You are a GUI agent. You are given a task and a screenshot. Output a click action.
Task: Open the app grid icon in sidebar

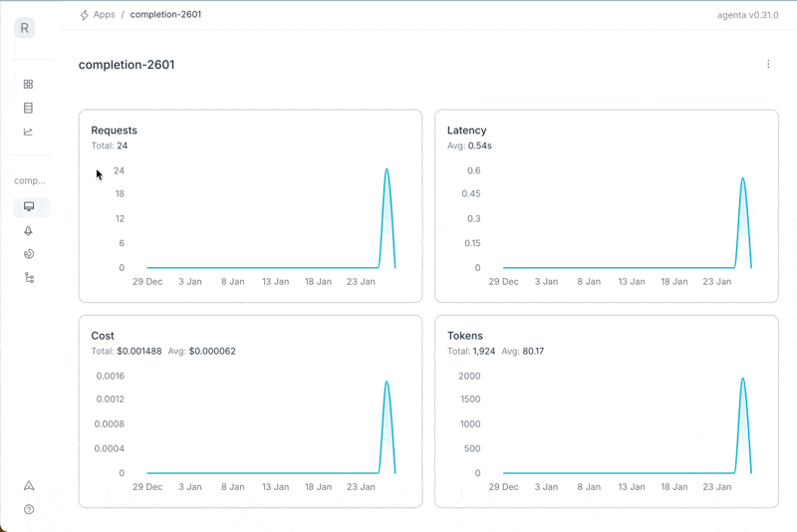(28, 85)
